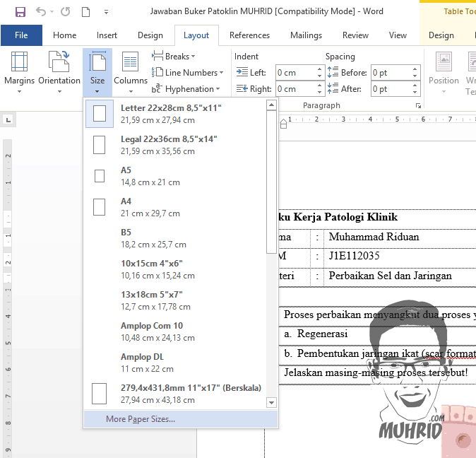Open the Design ribbon tab

[x=150, y=35]
